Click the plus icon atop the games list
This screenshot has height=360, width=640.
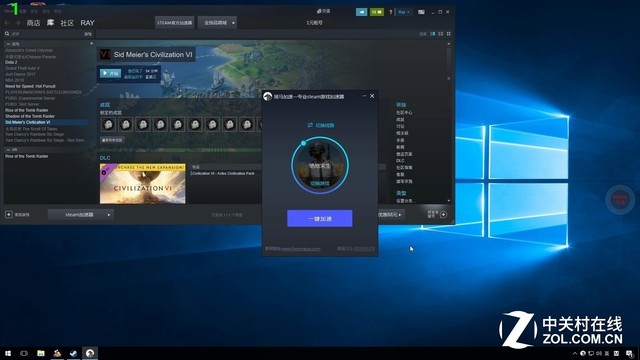tap(91, 44)
